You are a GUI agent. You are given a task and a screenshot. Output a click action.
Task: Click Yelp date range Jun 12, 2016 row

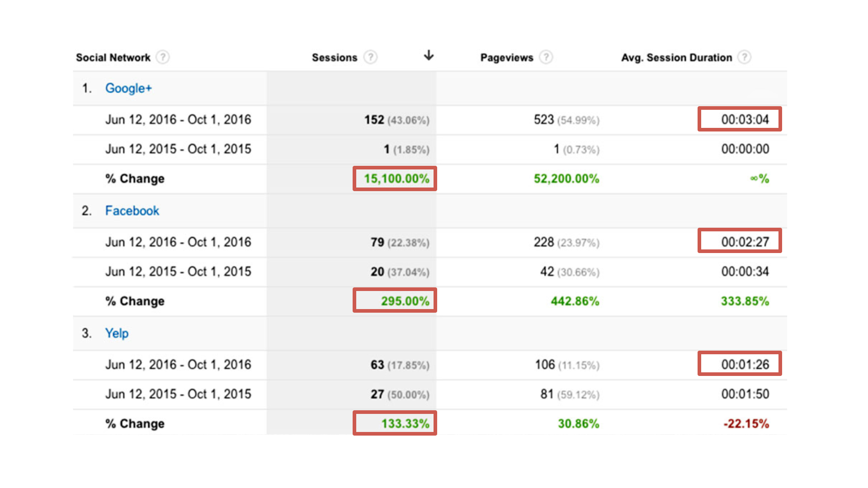pyautogui.click(x=178, y=365)
